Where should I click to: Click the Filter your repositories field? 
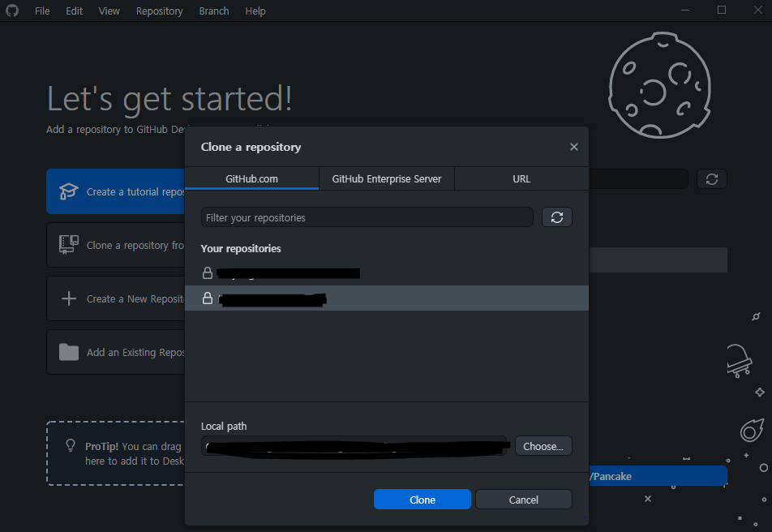(x=367, y=217)
